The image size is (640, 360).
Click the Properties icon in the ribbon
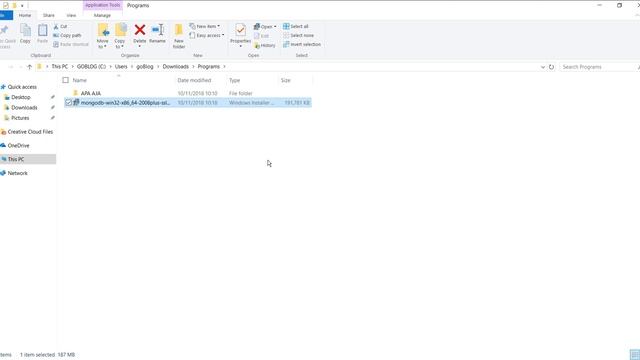point(240,30)
